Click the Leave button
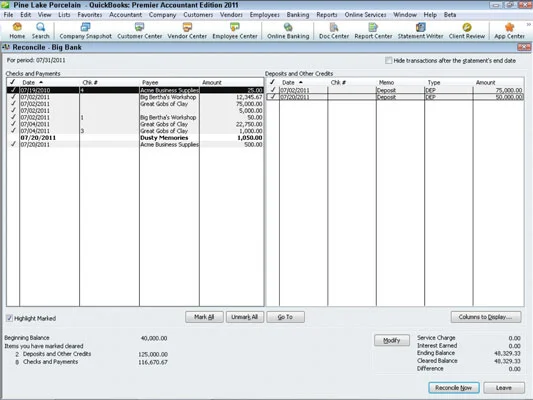 click(x=504, y=388)
